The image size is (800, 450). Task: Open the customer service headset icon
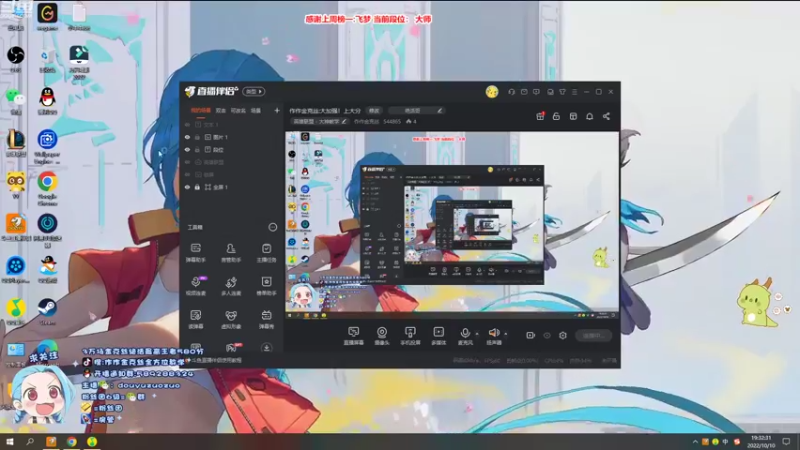(511, 92)
